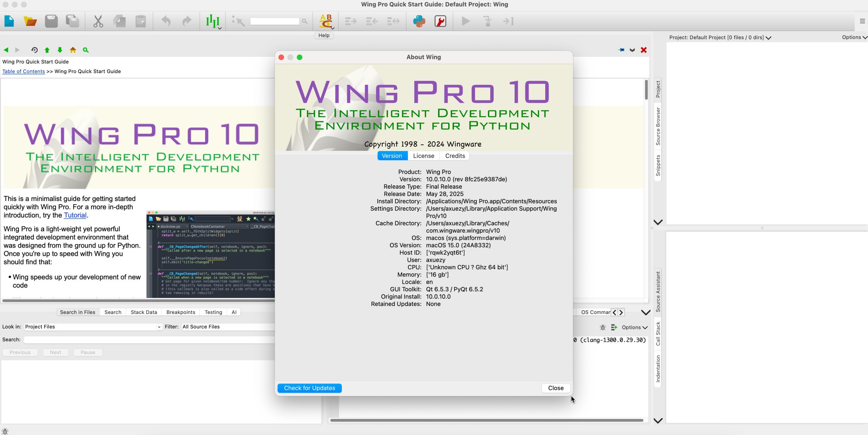Viewport: 868px width, 435px height.
Task: Open the Table of Contents link
Action: pos(23,71)
